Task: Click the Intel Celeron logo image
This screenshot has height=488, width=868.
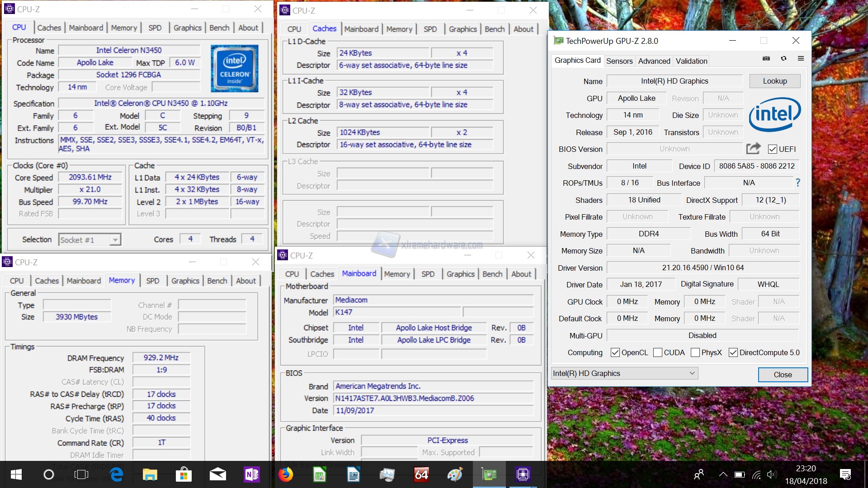Action: (x=234, y=68)
